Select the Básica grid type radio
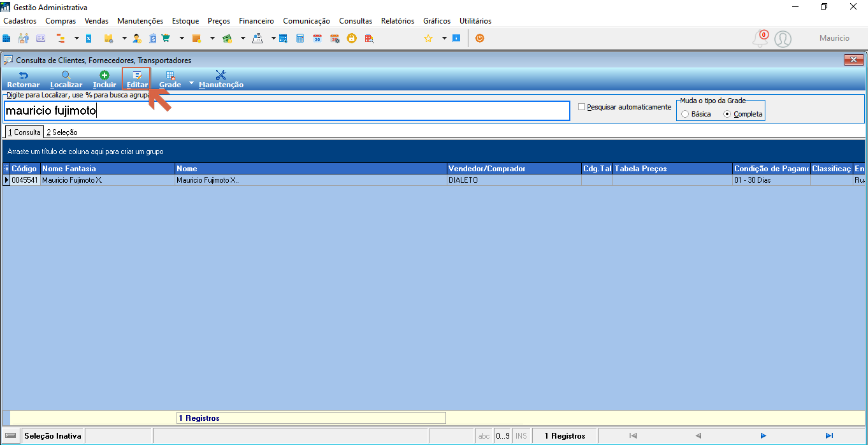This screenshot has height=445, width=868. point(685,114)
